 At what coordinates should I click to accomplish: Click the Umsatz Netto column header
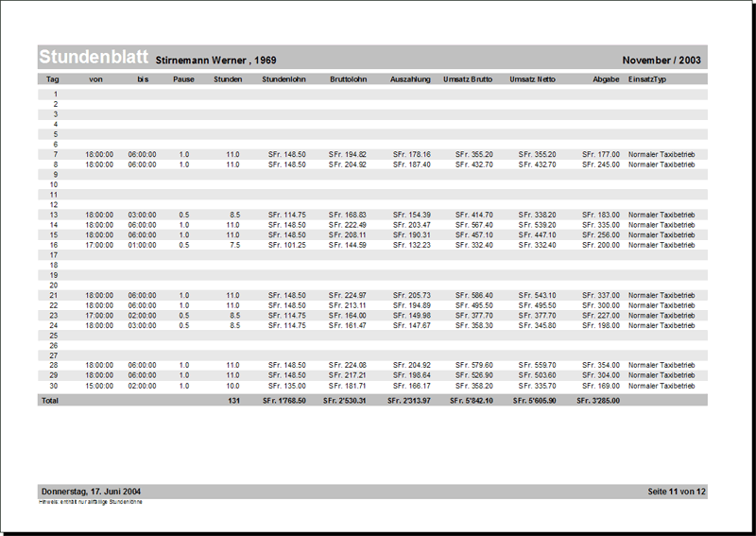(533, 79)
